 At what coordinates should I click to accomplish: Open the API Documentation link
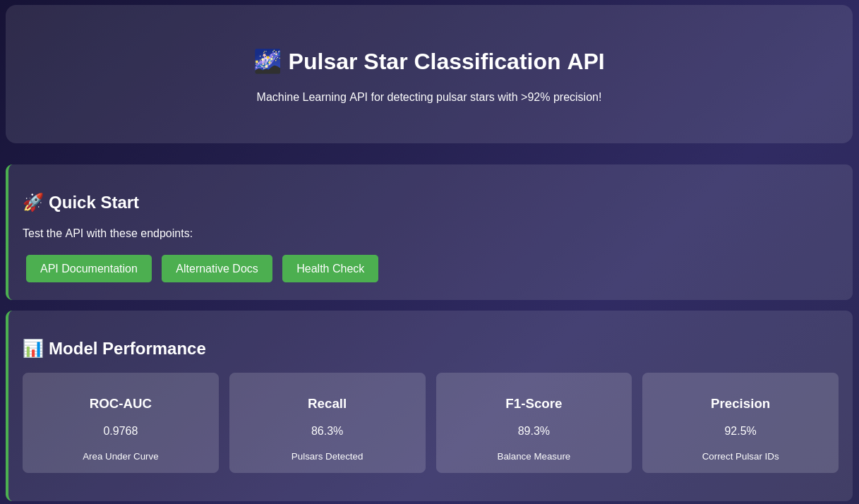89,269
